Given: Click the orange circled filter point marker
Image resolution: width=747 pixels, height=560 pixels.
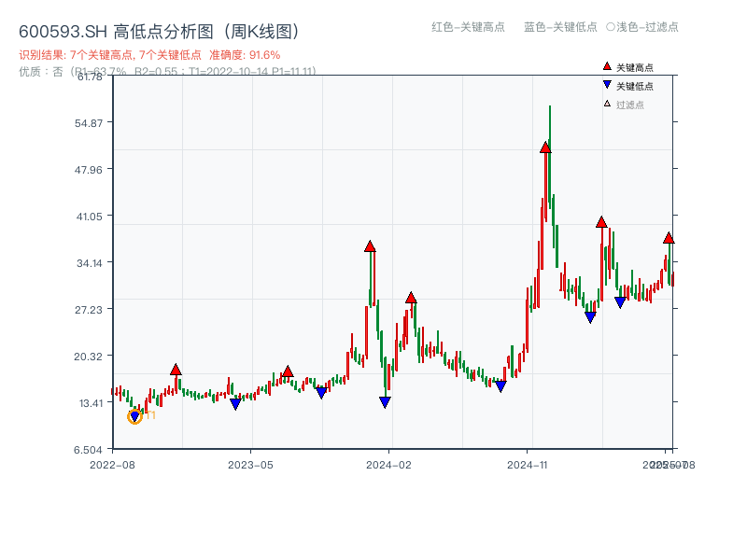Looking at the screenshot, I should (134, 417).
